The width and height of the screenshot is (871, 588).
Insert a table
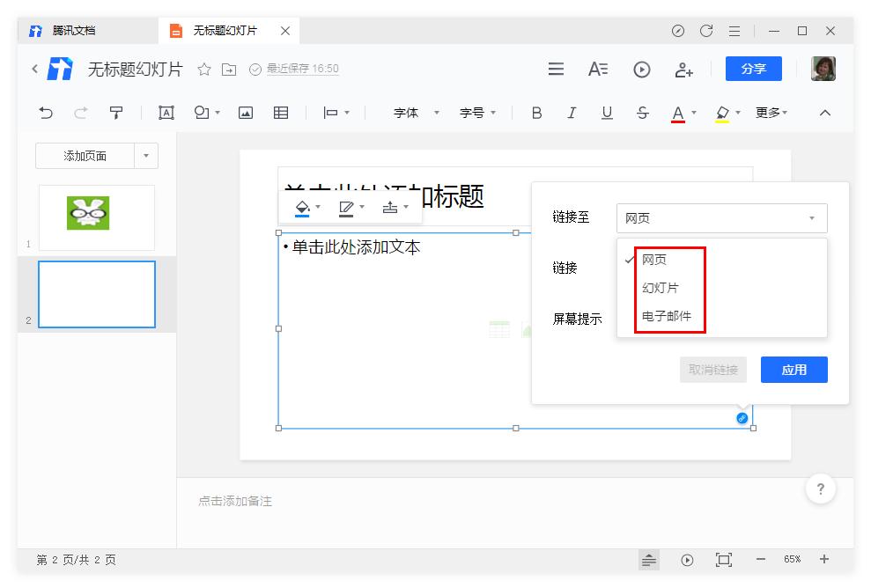(x=280, y=113)
